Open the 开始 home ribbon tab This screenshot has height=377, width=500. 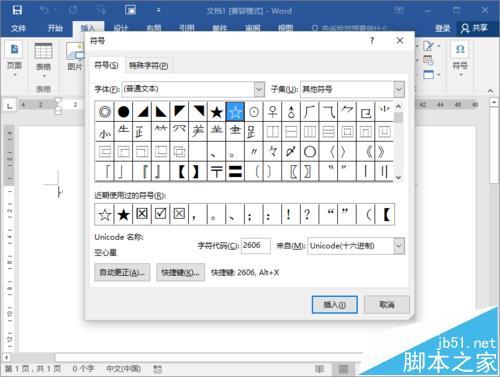pyautogui.click(x=55, y=28)
